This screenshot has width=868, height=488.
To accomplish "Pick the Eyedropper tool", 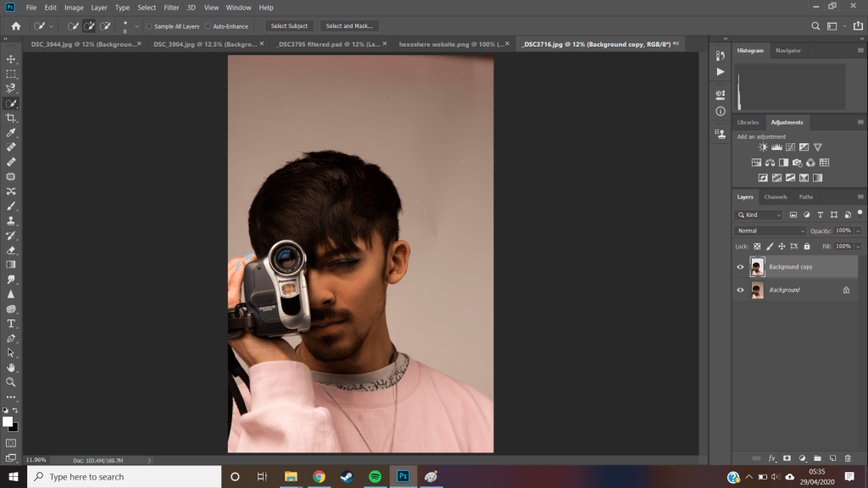I will tap(11, 133).
